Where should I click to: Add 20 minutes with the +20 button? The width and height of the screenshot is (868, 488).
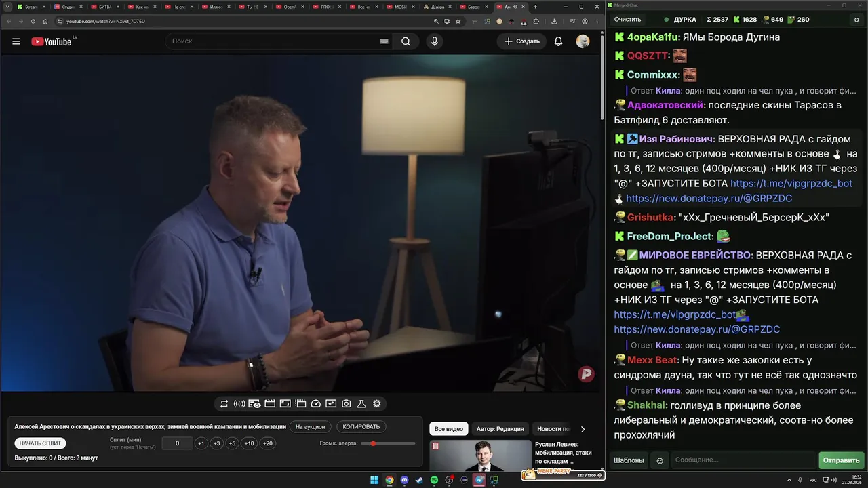coord(268,443)
